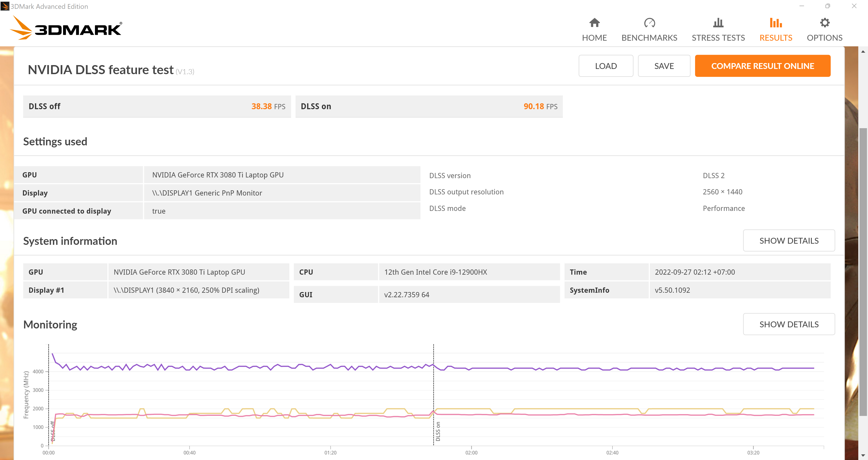Click the 02:00 time axis label
868x460 pixels.
(471, 453)
